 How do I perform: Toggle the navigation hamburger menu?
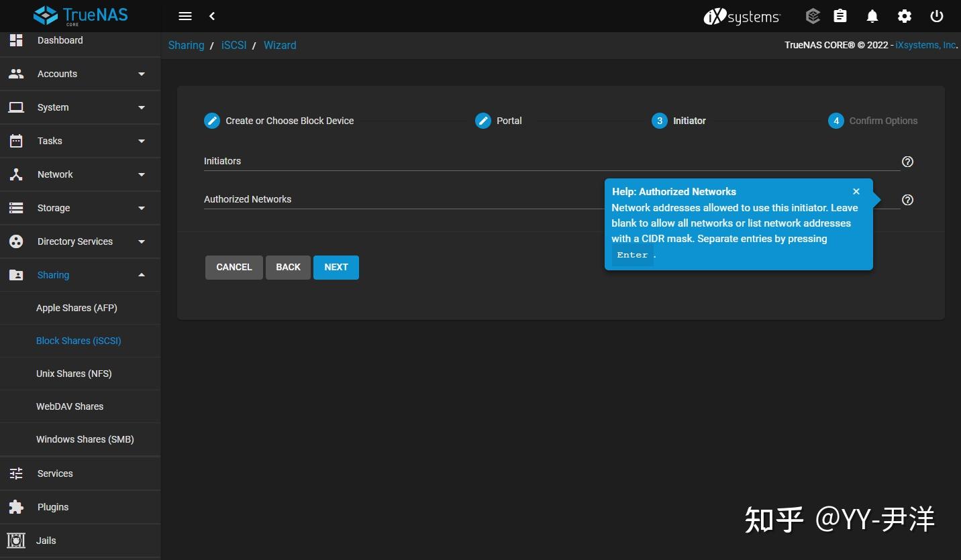click(x=185, y=16)
